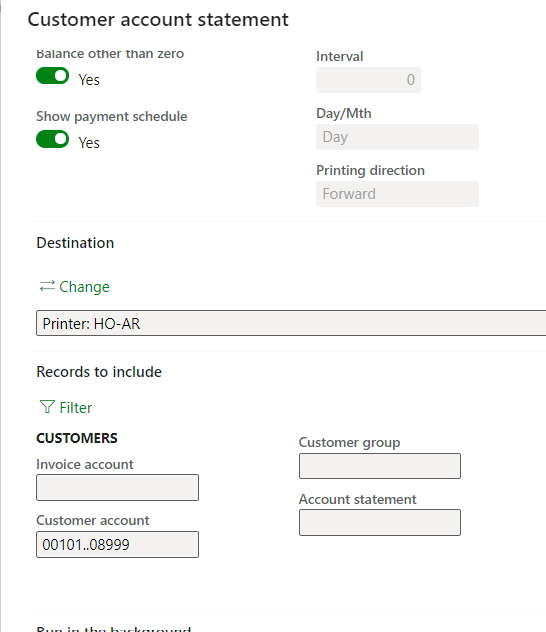Toggle off Balance other than zero
Screen dimensions: 546x632
[52, 76]
